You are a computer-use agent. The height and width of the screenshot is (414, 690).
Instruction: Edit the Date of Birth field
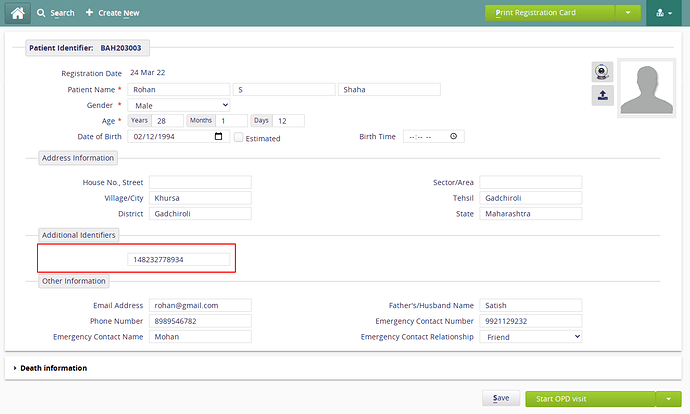pyautogui.click(x=179, y=136)
